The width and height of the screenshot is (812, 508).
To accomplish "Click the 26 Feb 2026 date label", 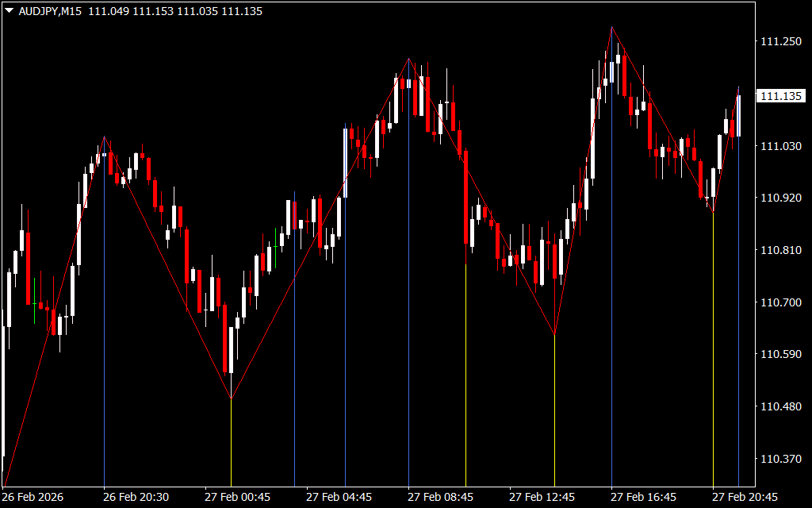I will 33,497.
